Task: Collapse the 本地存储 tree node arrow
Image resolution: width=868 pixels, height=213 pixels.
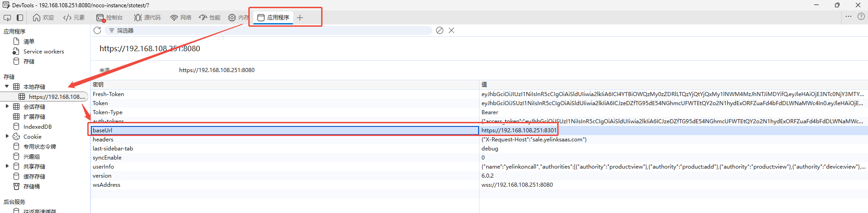Action: click(7, 86)
